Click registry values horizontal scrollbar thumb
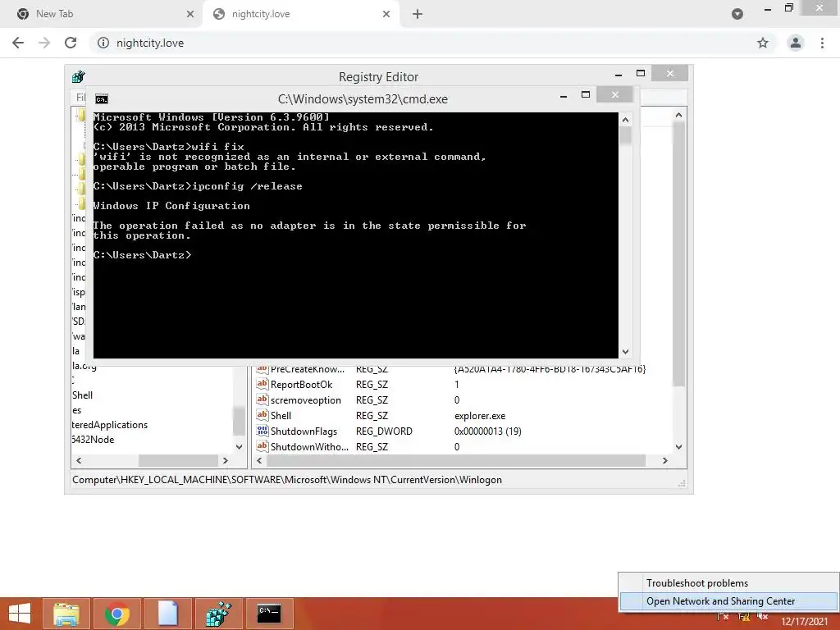 [x=456, y=461]
